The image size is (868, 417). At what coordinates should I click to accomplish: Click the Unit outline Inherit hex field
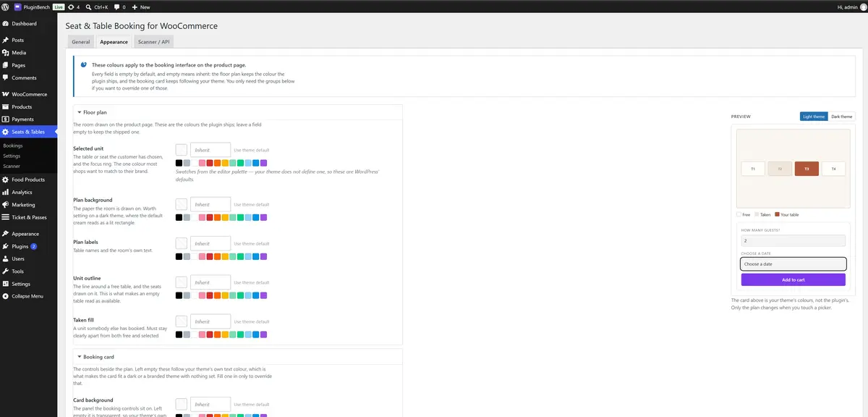click(210, 282)
